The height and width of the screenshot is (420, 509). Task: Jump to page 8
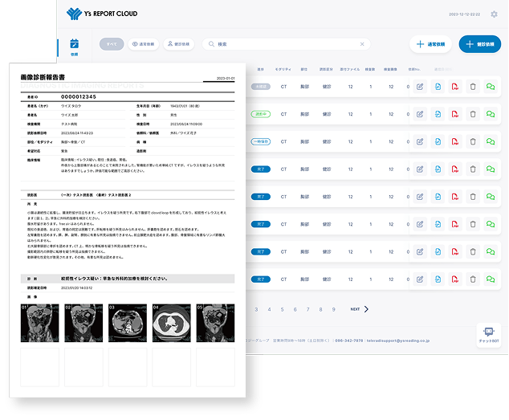(x=320, y=309)
